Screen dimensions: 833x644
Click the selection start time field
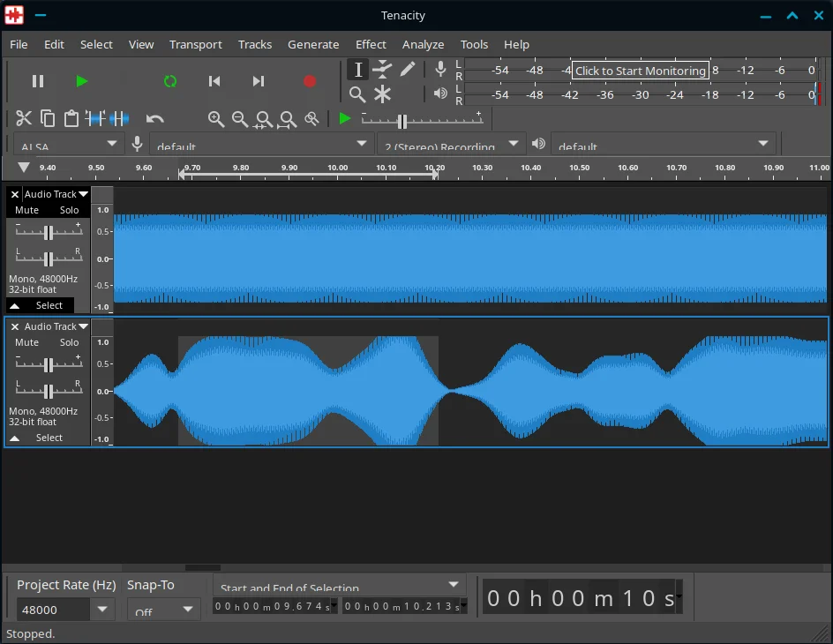point(274,606)
